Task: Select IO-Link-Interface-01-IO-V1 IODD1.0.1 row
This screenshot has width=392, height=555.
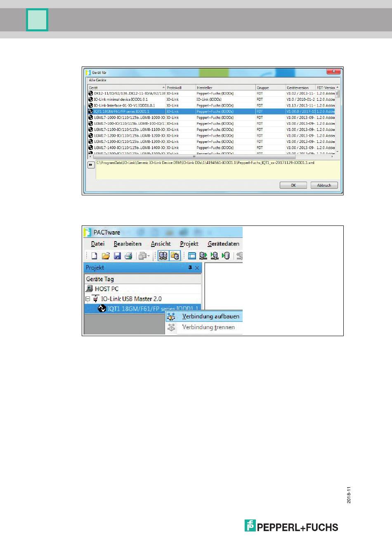Action: (211, 105)
